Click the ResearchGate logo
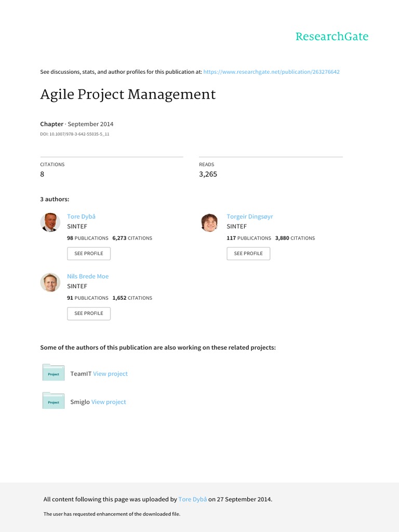This screenshot has height=532, width=399. tap(331, 36)
